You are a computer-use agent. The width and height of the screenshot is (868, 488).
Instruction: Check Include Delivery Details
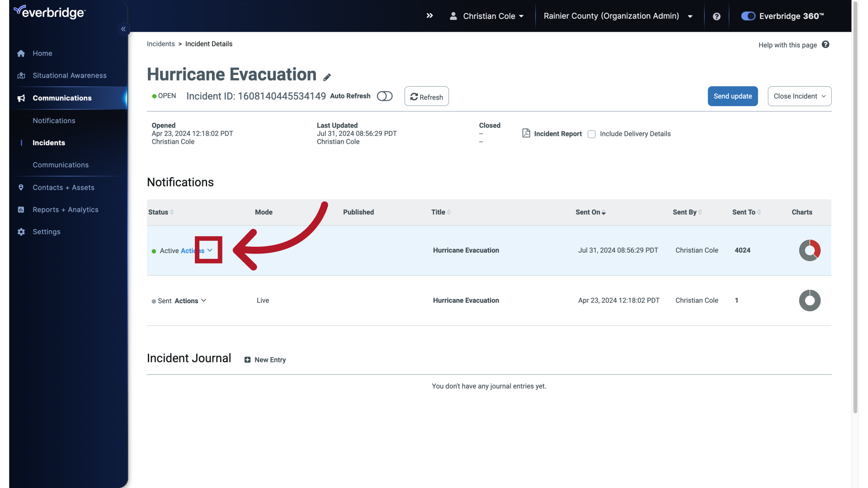[x=591, y=134]
